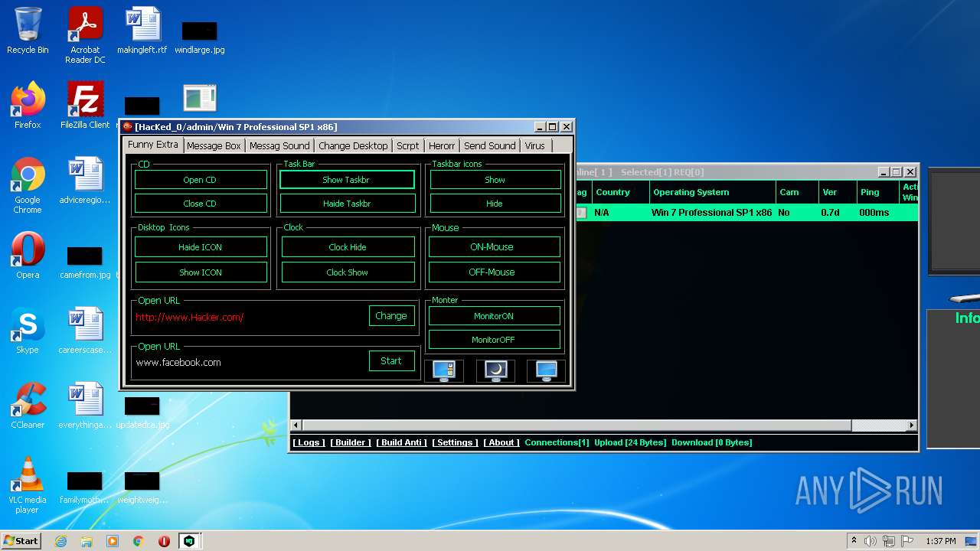Viewport: 980px width, 551px height.
Task: Click Haide Taskbr button
Action: click(x=347, y=204)
